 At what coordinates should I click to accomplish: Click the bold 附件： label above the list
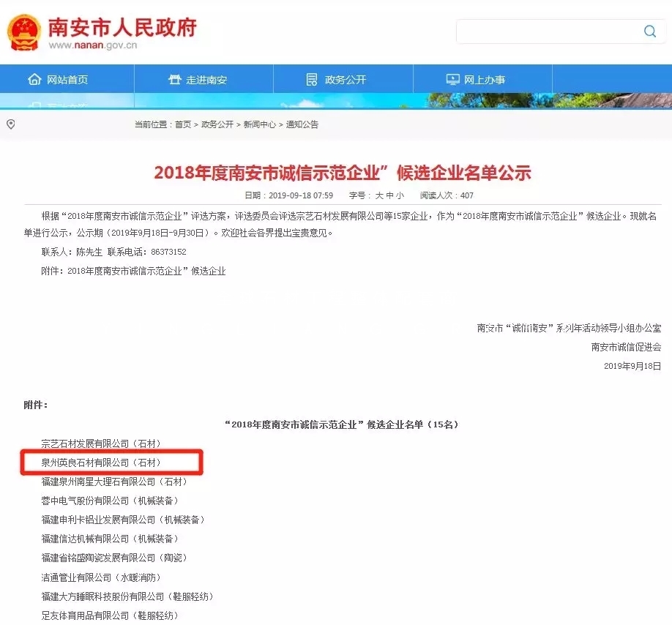click(x=36, y=405)
